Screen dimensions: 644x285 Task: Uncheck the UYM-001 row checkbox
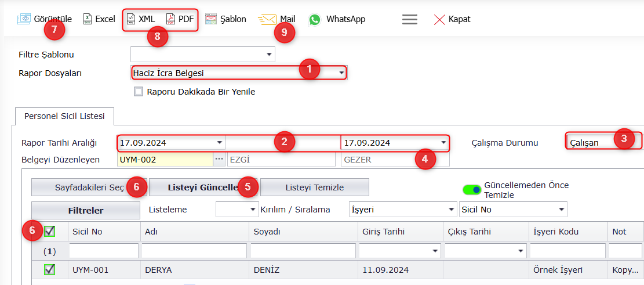click(x=50, y=269)
